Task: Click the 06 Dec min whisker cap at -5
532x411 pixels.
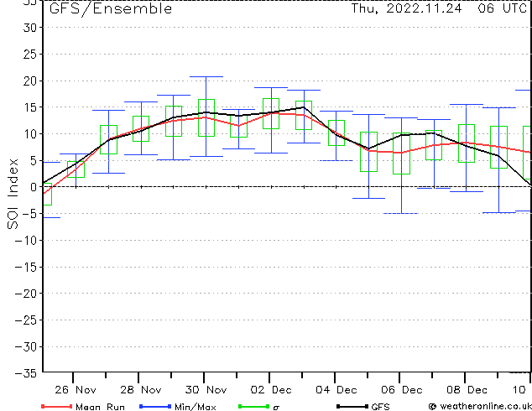Action: (x=400, y=214)
